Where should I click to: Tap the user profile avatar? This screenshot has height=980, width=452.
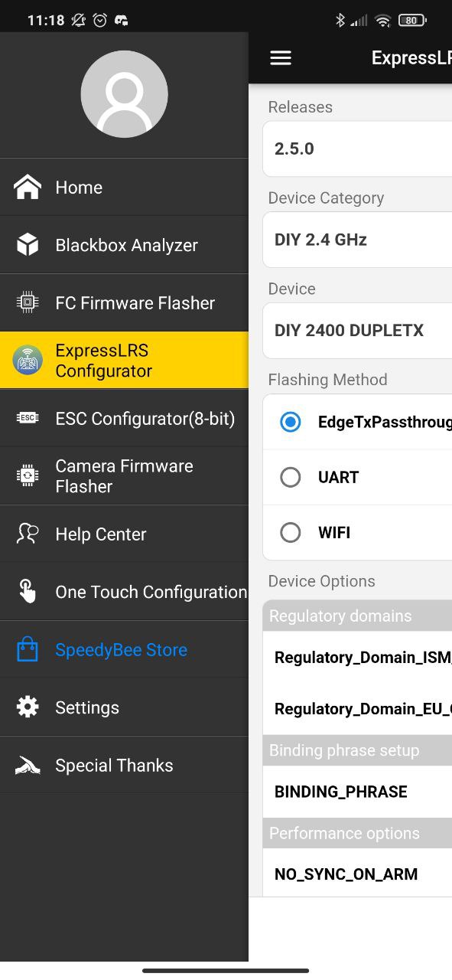pos(124,94)
